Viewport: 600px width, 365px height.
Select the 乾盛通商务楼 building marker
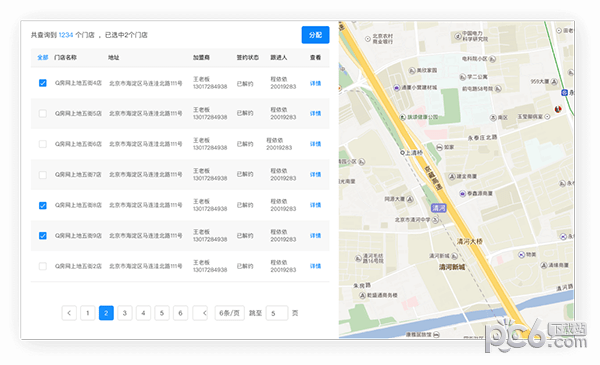coord(362,295)
